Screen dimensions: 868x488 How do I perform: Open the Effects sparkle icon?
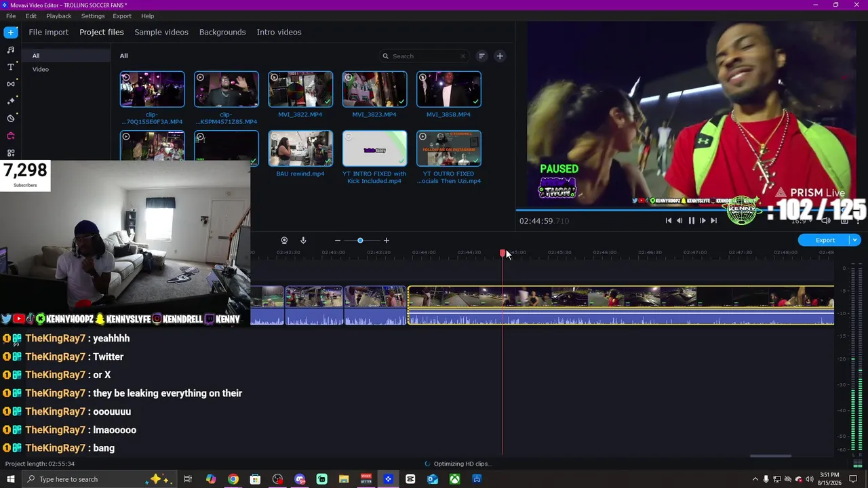coord(11,101)
